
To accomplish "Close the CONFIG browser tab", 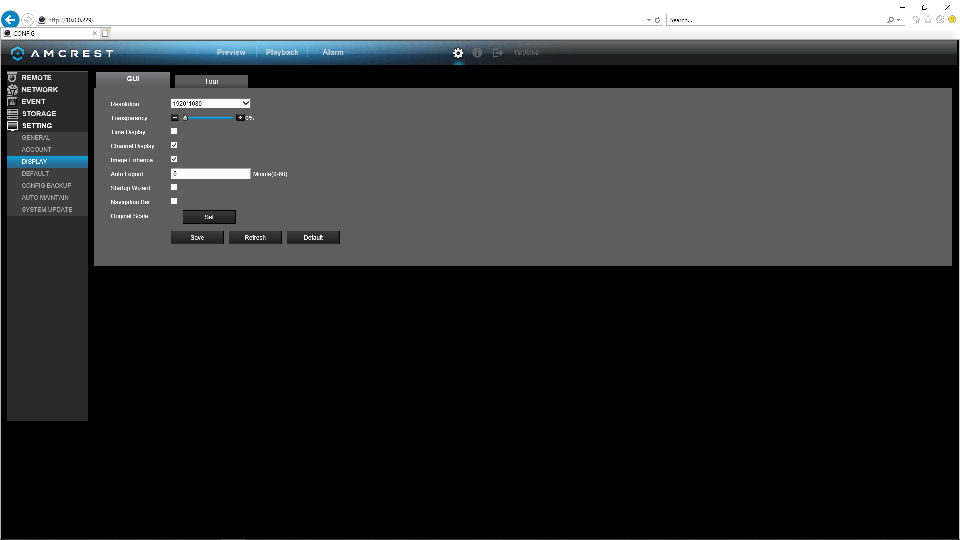I will pyautogui.click(x=94, y=33).
